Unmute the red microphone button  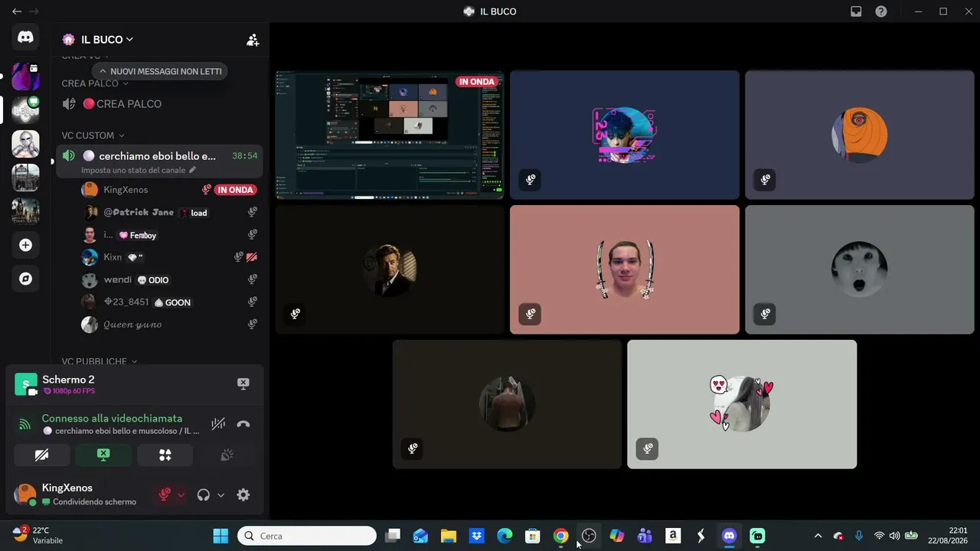(165, 495)
